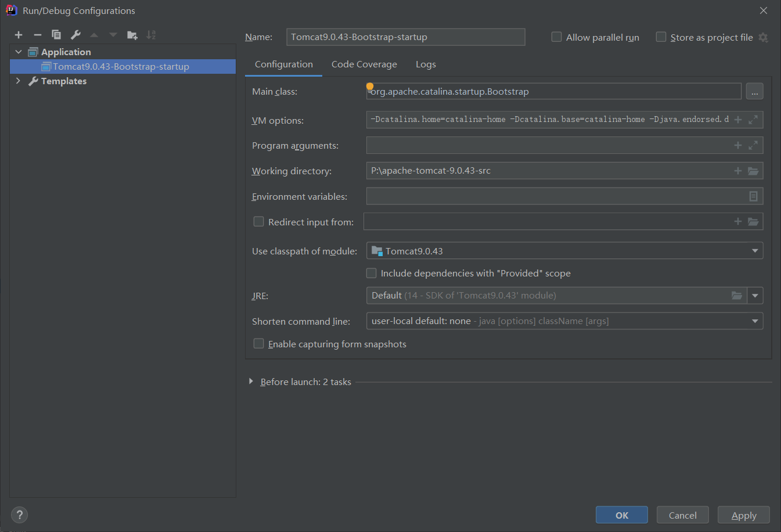
Task: Close the Run/Debug Configurations dialog
Action: coord(764,10)
